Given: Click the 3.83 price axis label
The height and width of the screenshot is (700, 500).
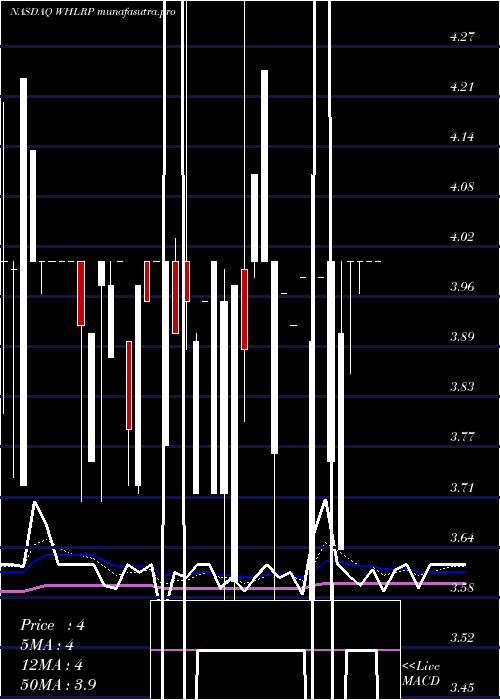Looking at the screenshot, I should click(x=462, y=387).
